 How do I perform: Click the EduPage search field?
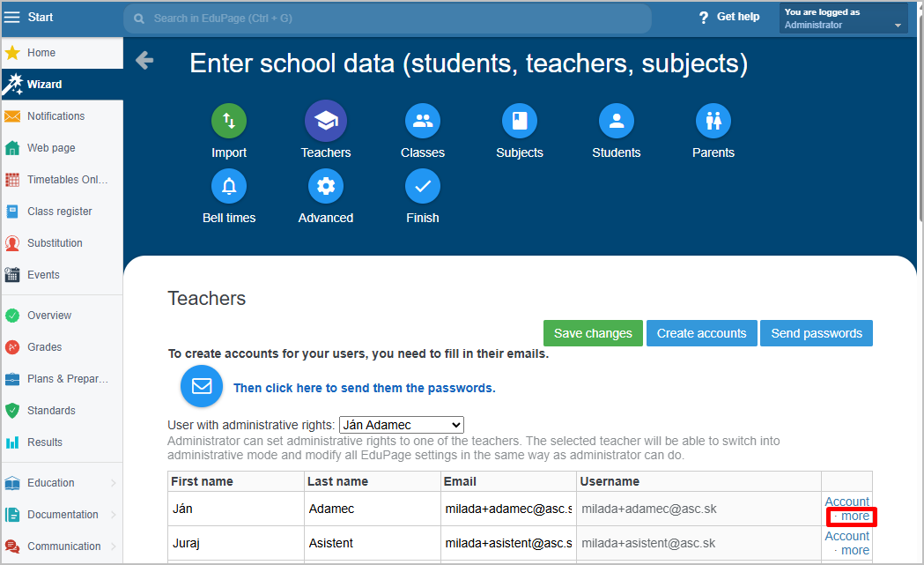(388, 19)
